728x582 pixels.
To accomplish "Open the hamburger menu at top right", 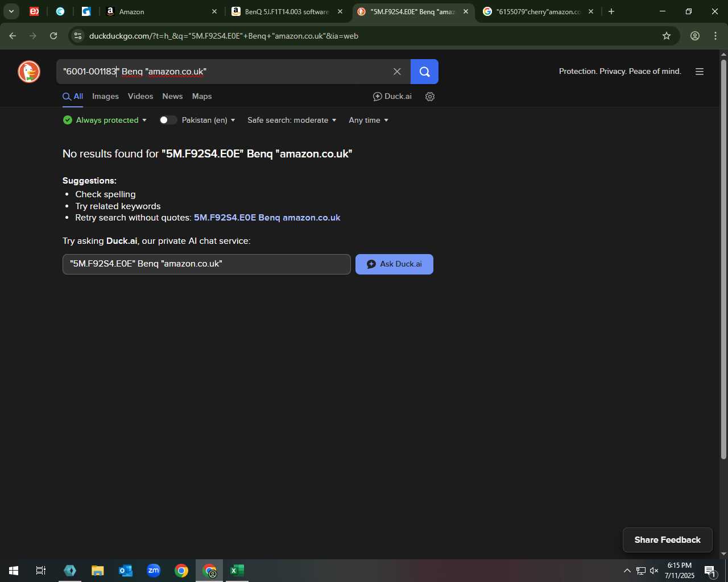I will point(700,72).
